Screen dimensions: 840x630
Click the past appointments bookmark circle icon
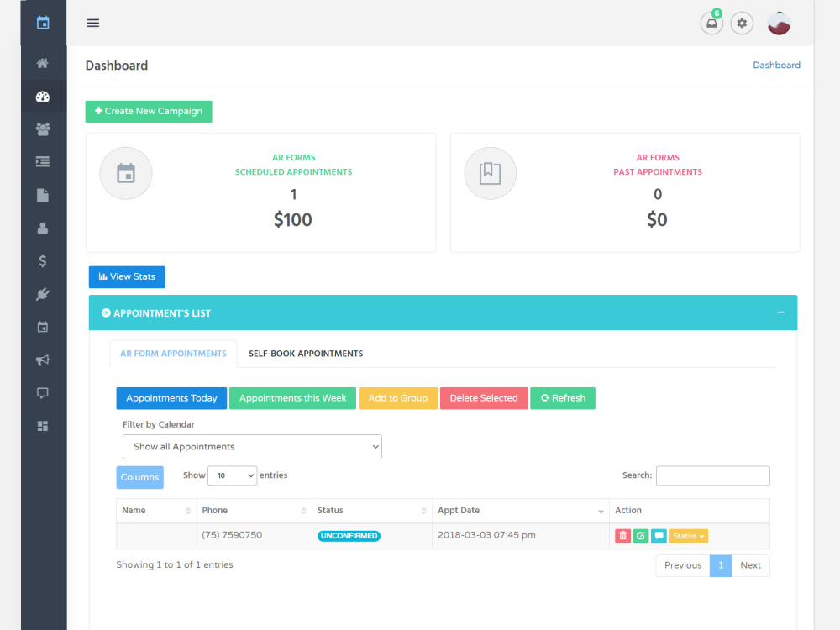click(x=491, y=174)
